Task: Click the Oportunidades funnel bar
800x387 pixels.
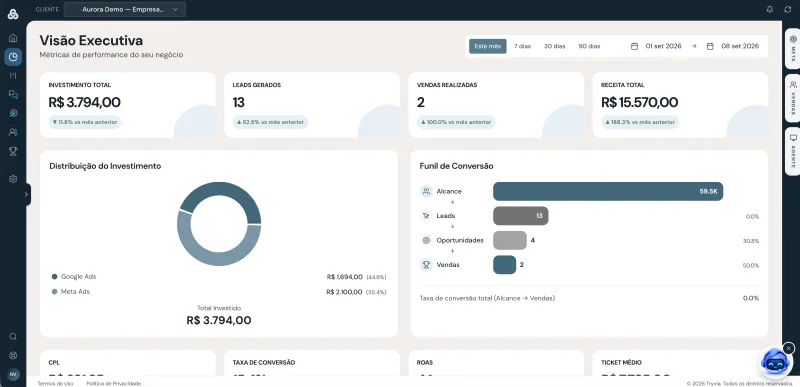Action: [510, 240]
